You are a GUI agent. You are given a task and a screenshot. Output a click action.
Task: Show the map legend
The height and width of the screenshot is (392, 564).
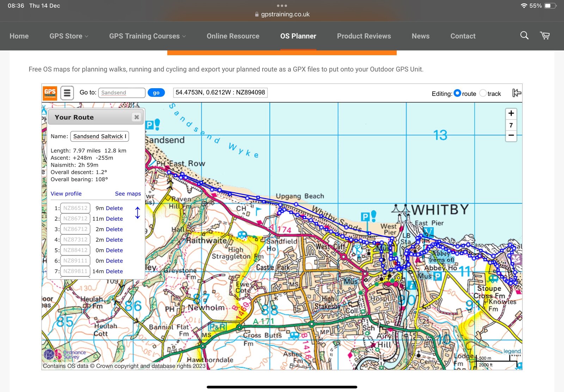pyautogui.click(x=512, y=351)
